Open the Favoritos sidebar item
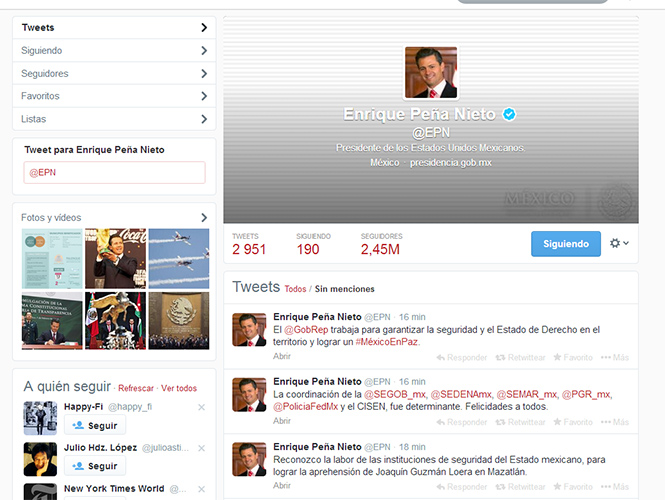The width and height of the screenshot is (665, 500). [x=114, y=96]
